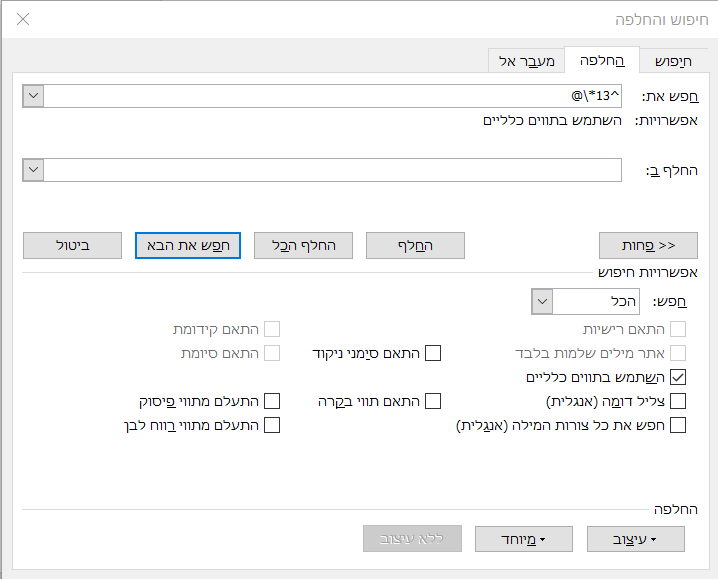
Task: Switch to the מעבר אל tab
Action: [527, 61]
